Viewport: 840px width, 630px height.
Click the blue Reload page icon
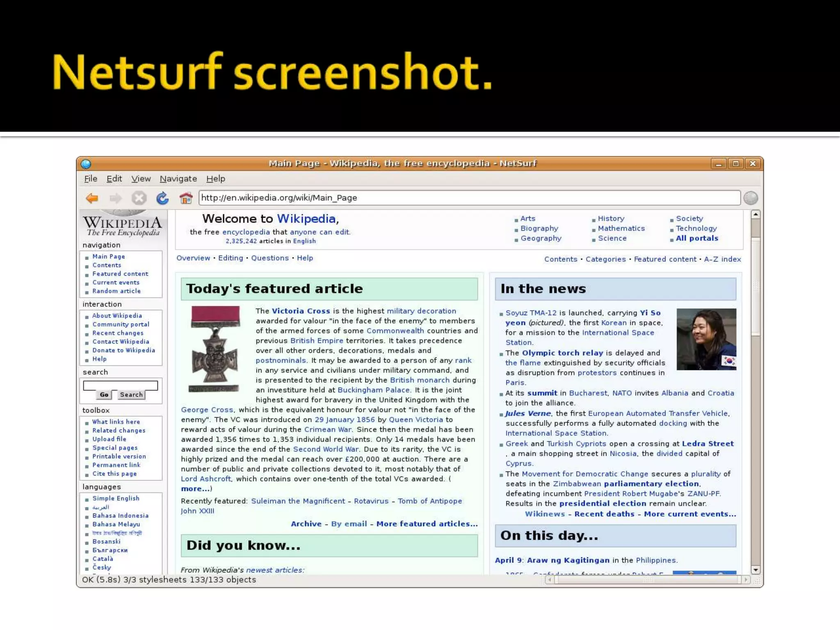point(162,198)
